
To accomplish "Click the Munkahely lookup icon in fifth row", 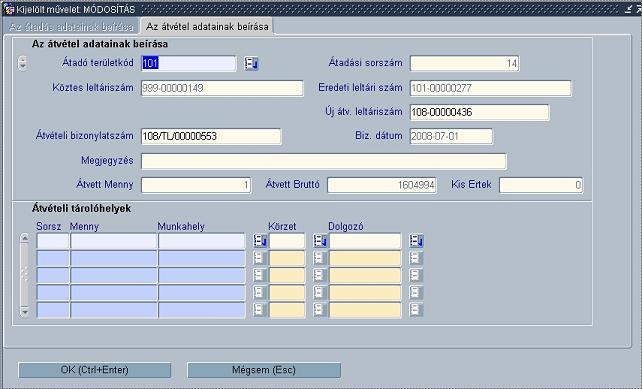I will click(x=260, y=310).
